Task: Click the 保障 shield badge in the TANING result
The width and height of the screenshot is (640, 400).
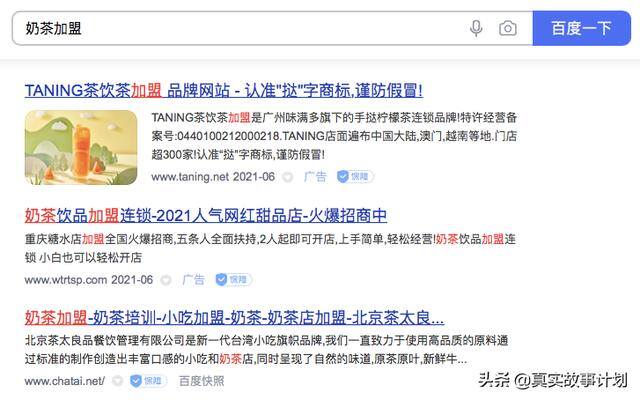Action: [x=355, y=176]
